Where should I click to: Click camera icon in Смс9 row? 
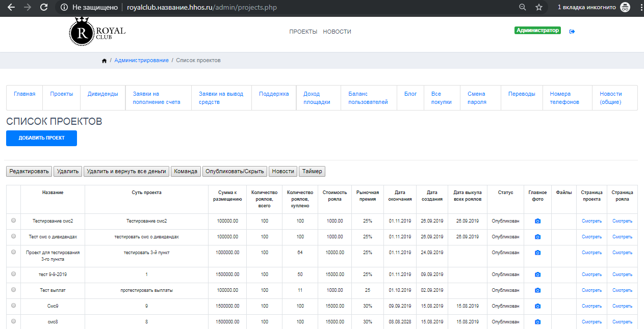(x=537, y=306)
